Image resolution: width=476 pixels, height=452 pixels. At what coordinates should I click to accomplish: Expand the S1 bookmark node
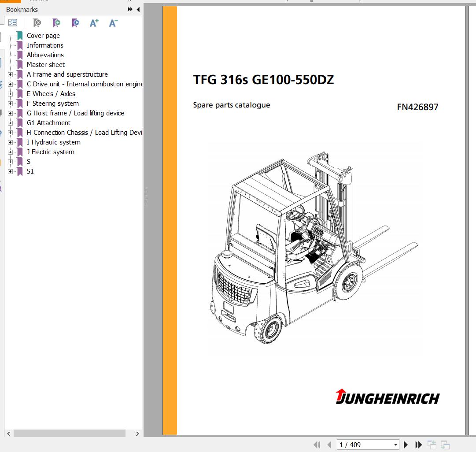click(x=10, y=172)
